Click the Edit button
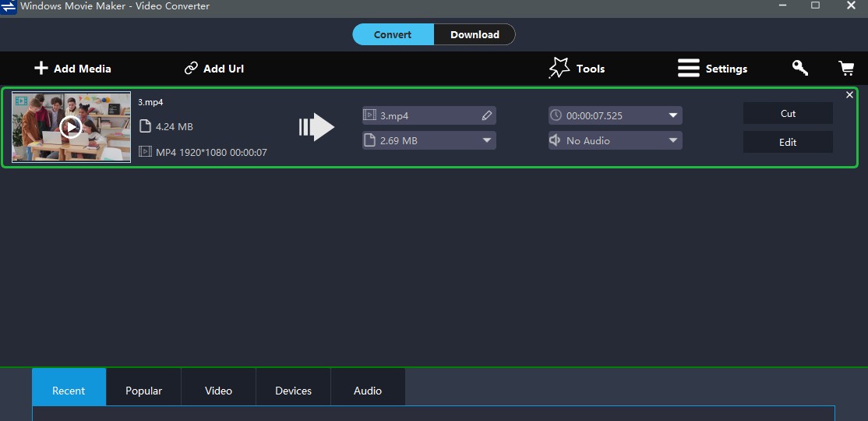868x421 pixels. (x=788, y=142)
